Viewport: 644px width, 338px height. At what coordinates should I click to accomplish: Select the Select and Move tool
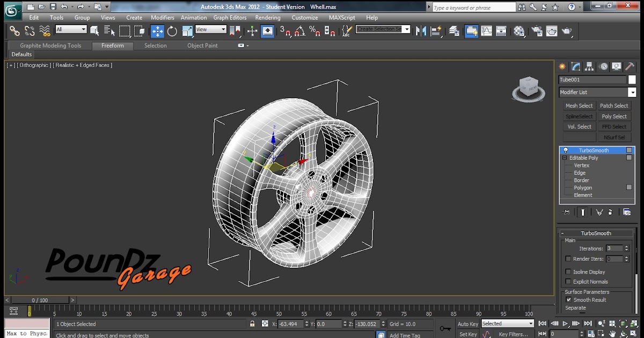coord(158,31)
